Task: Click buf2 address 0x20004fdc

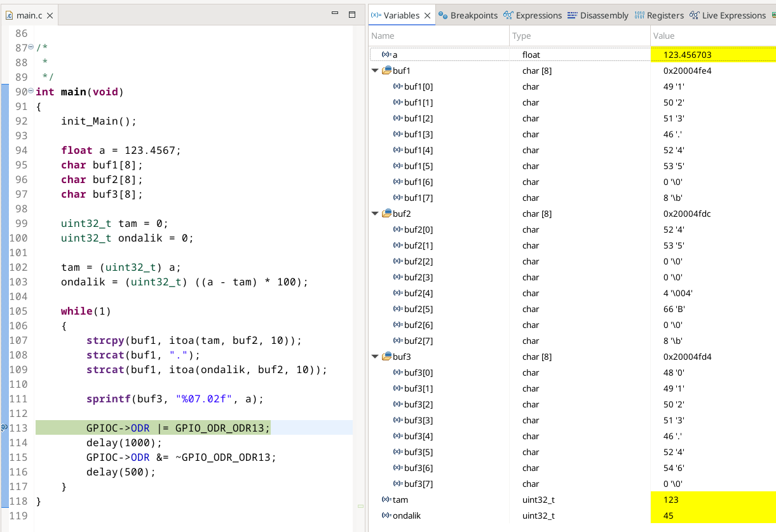Action: (687, 214)
